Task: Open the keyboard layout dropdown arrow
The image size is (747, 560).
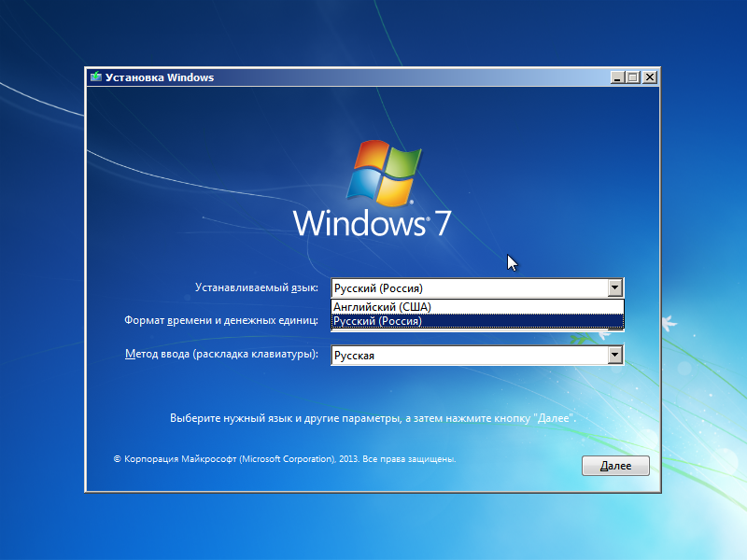Action: [x=615, y=355]
